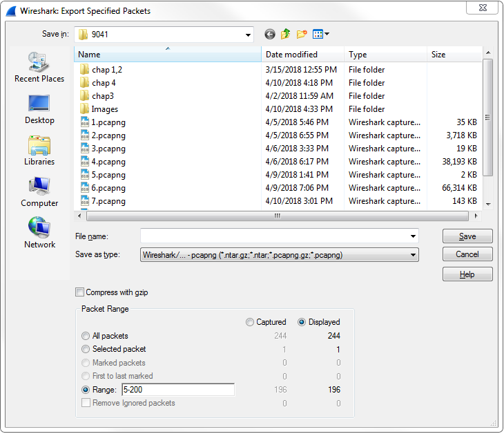The height and width of the screenshot is (434, 504).
Task: Click the horizontal scrollbar left arrow
Action: pyautogui.click(x=79, y=216)
